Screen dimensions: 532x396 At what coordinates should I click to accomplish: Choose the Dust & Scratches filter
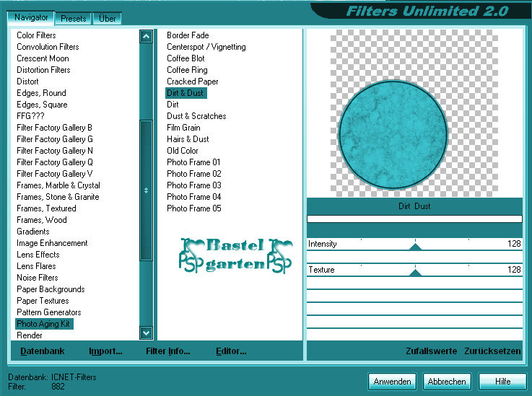click(x=196, y=116)
